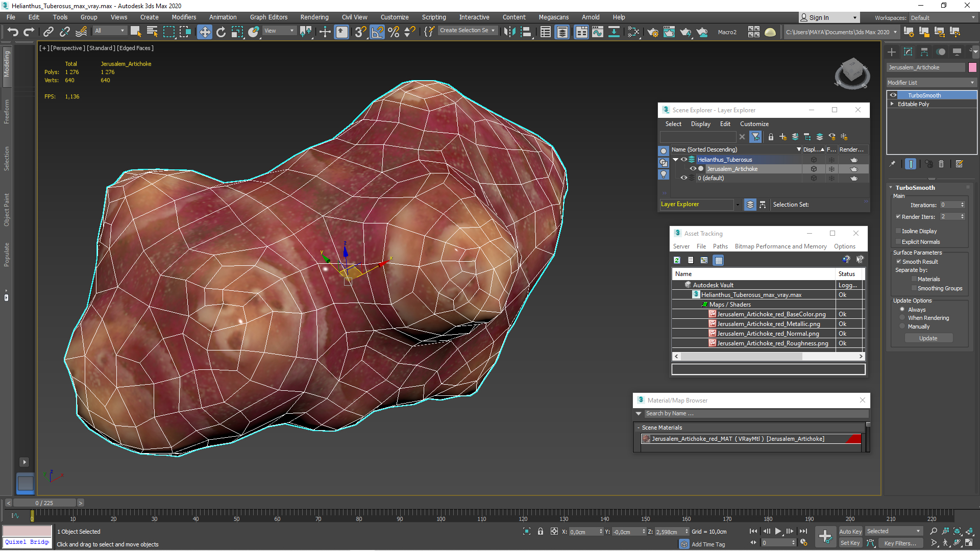980x551 pixels.
Task: Select the Select and Link tool
Action: tap(48, 32)
